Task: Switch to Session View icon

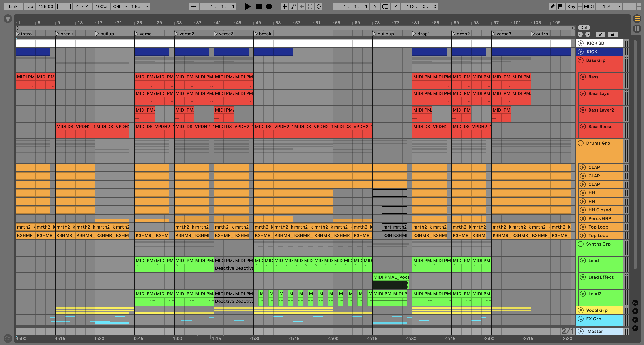Action: [637, 29]
